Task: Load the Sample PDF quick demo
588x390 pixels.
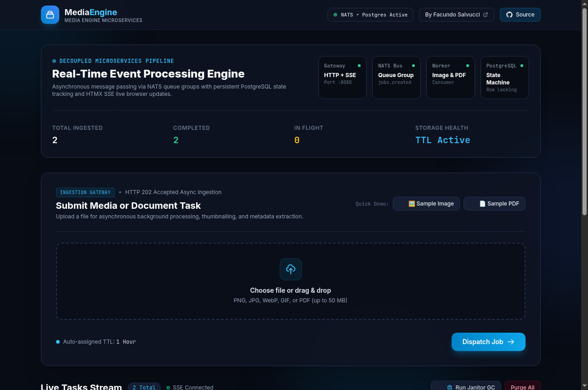Action: (x=494, y=204)
